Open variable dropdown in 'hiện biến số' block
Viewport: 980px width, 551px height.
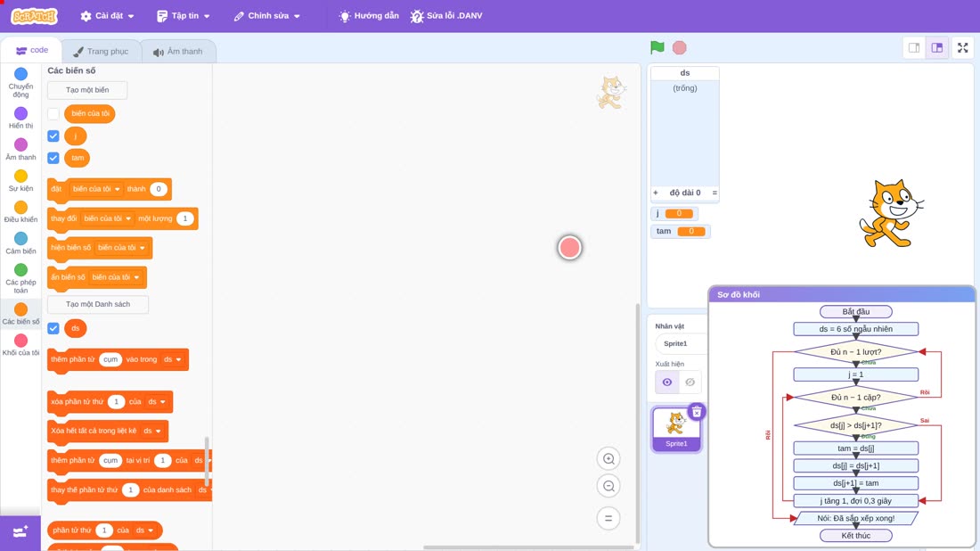click(121, 248)
